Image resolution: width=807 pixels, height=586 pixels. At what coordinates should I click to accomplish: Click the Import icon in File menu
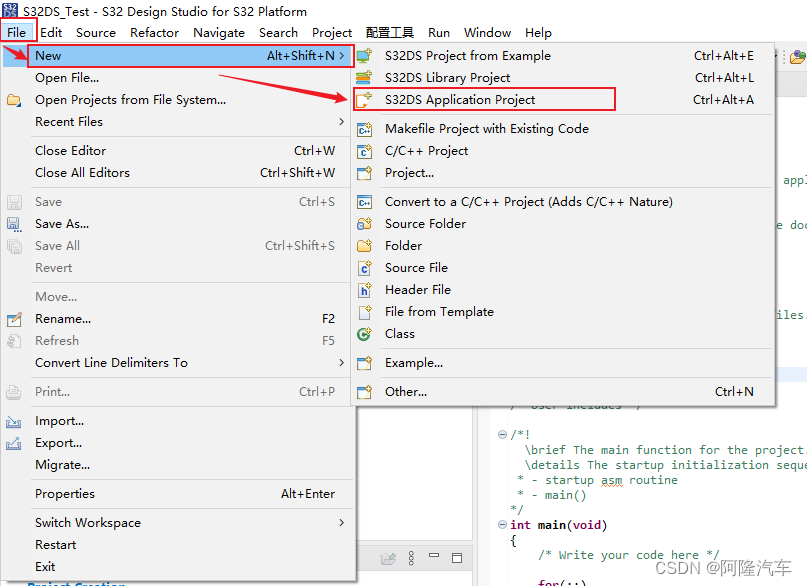click(x=14, y=421)
